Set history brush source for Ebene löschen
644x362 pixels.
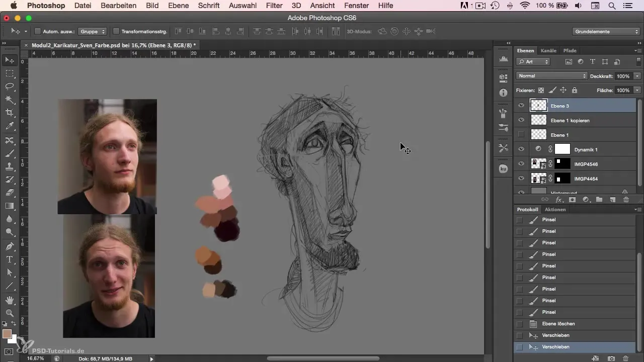tap(520, 324)
